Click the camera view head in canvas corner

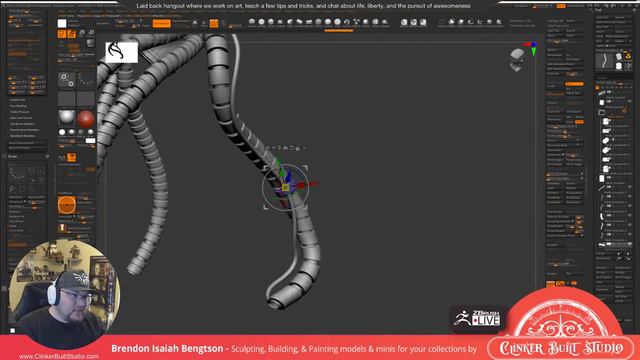point(517,59)
